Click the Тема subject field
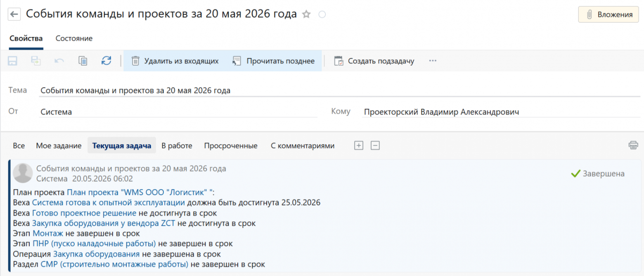This screenshot has height=276, width=644. coord(339,90)
